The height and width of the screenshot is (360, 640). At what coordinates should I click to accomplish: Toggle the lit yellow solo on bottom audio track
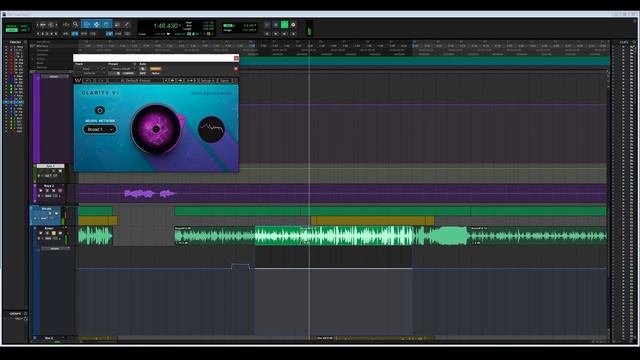pyautogui.click(x=54, y=233)
